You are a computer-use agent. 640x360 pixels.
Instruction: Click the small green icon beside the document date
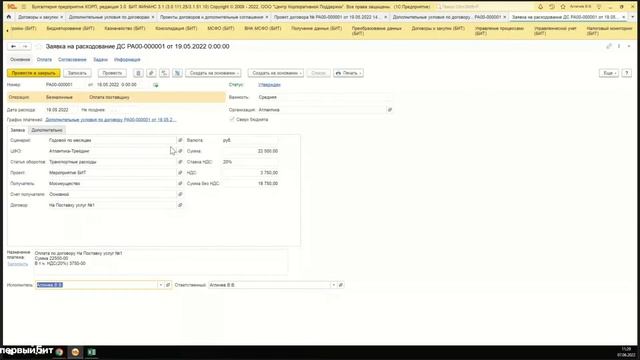click(156, 85)
